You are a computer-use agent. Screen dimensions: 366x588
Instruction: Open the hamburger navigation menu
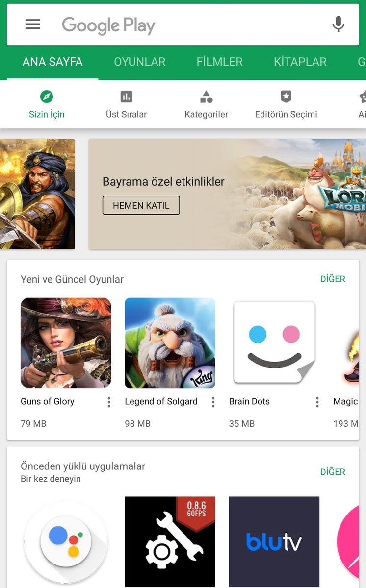tap(33, 24)
